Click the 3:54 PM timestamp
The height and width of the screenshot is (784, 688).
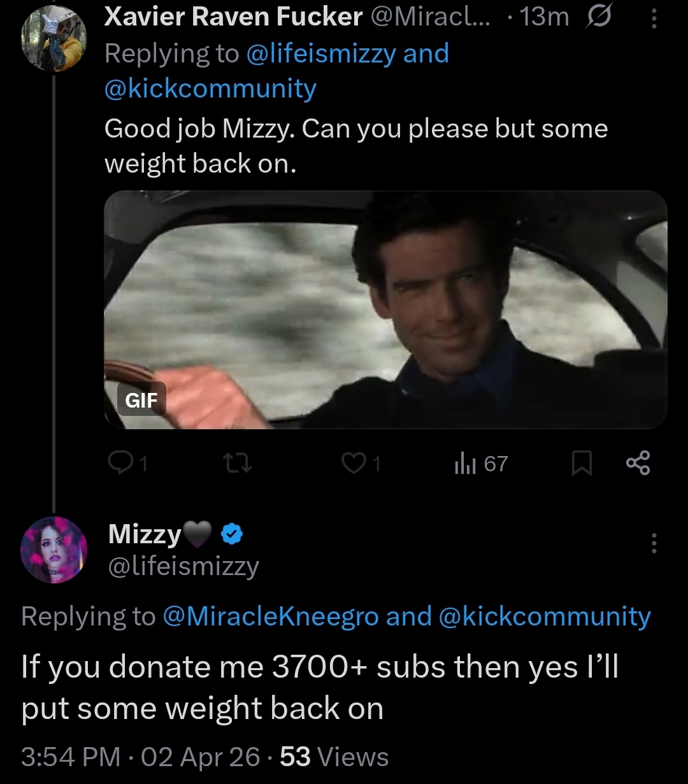point(70,757)
